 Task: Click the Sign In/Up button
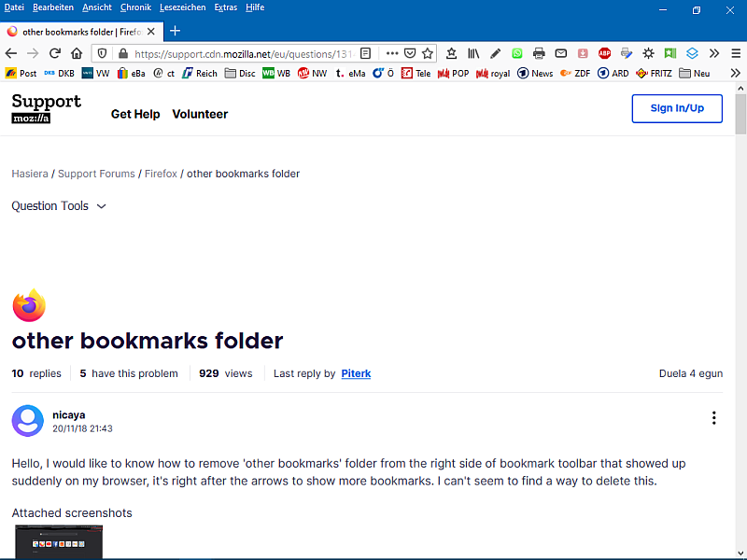[x=677, y=108]
